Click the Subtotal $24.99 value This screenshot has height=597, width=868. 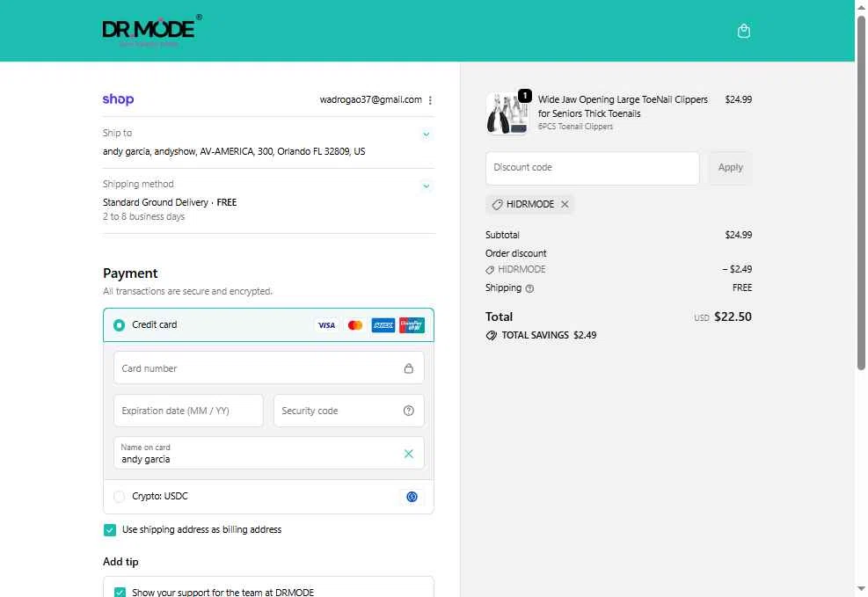739,235
